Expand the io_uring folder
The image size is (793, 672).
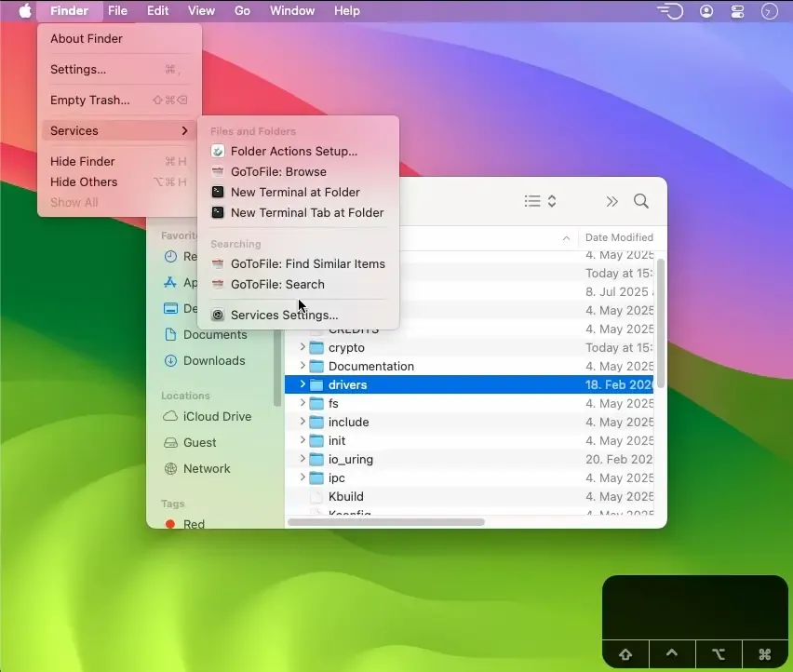(302, 459)
